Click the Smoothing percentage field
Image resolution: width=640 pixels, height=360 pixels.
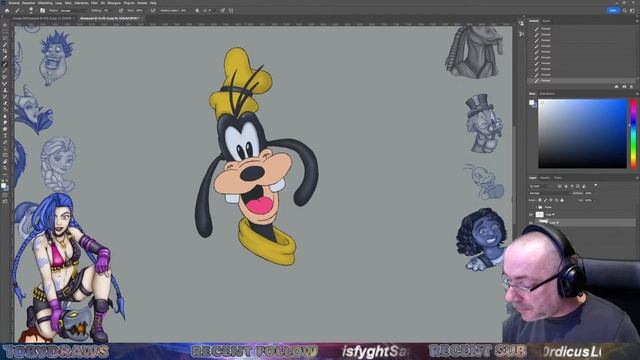tap(184, 11)
